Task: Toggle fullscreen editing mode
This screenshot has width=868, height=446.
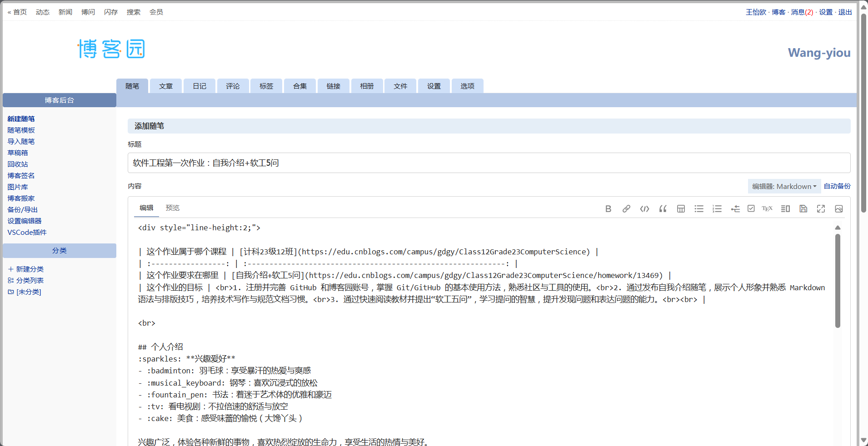Action: [x=821, y=208]
